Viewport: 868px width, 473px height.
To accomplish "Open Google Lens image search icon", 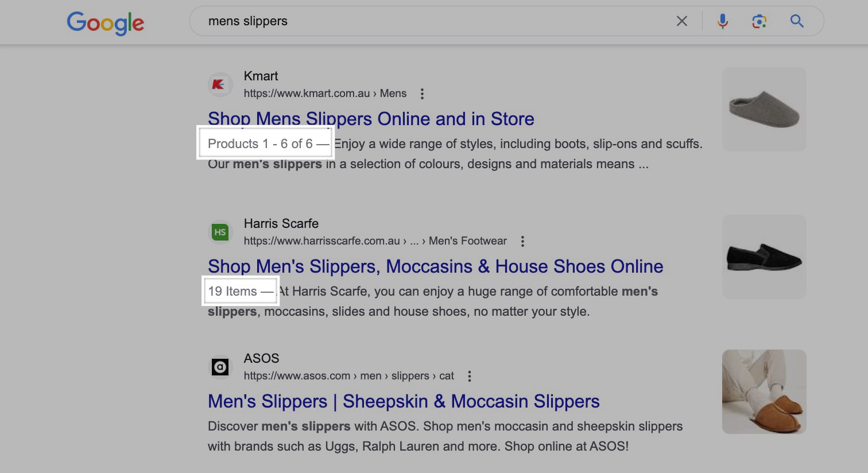I will pos(759,21).
